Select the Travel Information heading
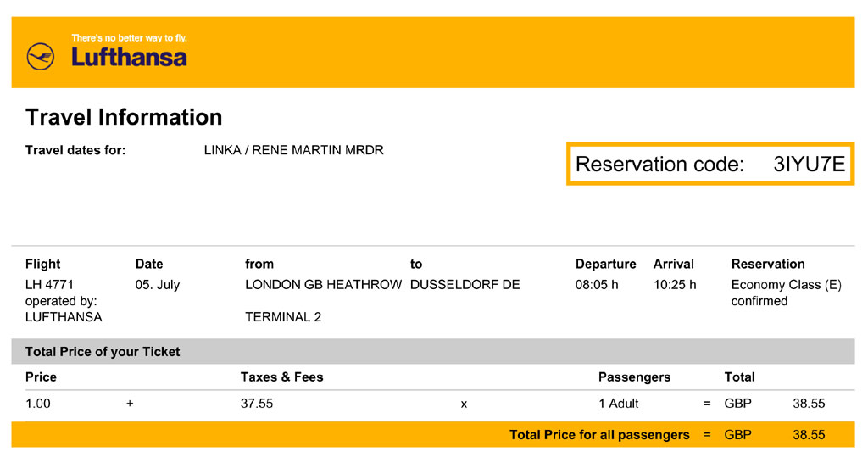The width and height of the screenshot is (868, 463). pos(124,117)
